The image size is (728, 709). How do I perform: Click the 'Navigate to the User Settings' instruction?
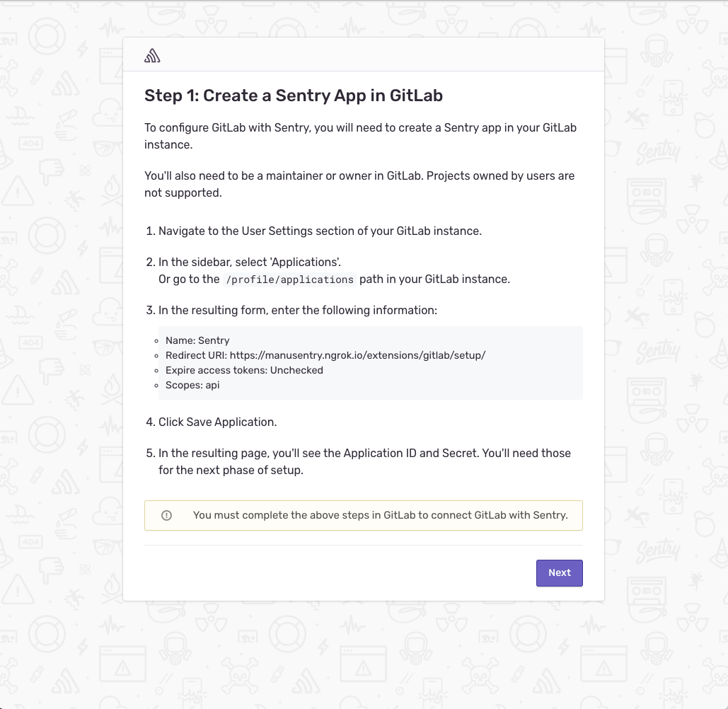pos(320,231)
